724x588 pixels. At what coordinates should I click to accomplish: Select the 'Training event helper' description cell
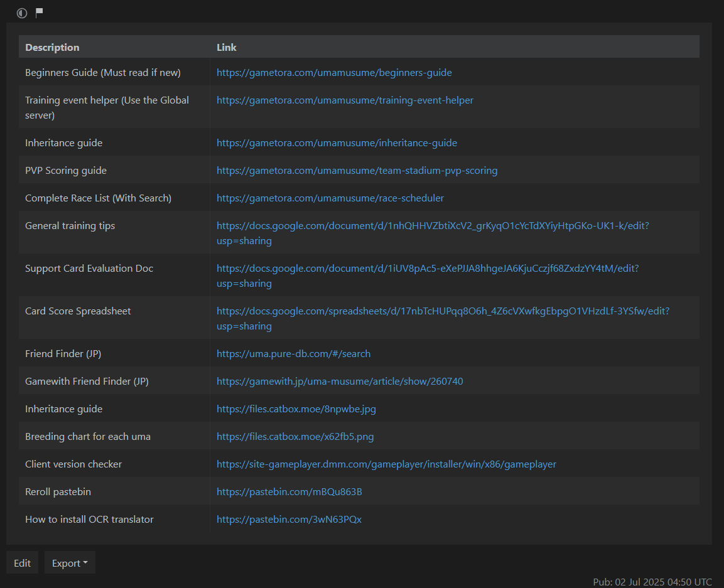(114, 107)
